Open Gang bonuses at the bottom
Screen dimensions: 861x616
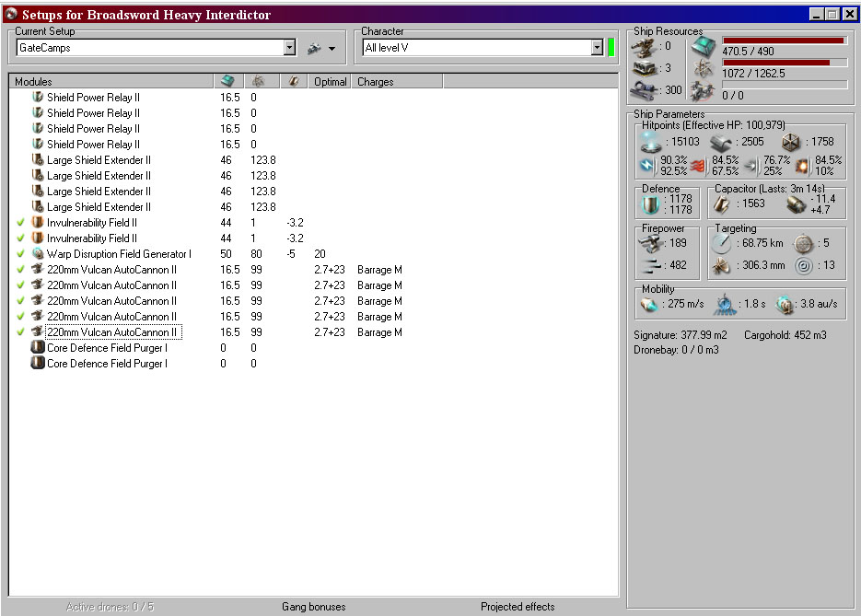(x=313, y=607)
